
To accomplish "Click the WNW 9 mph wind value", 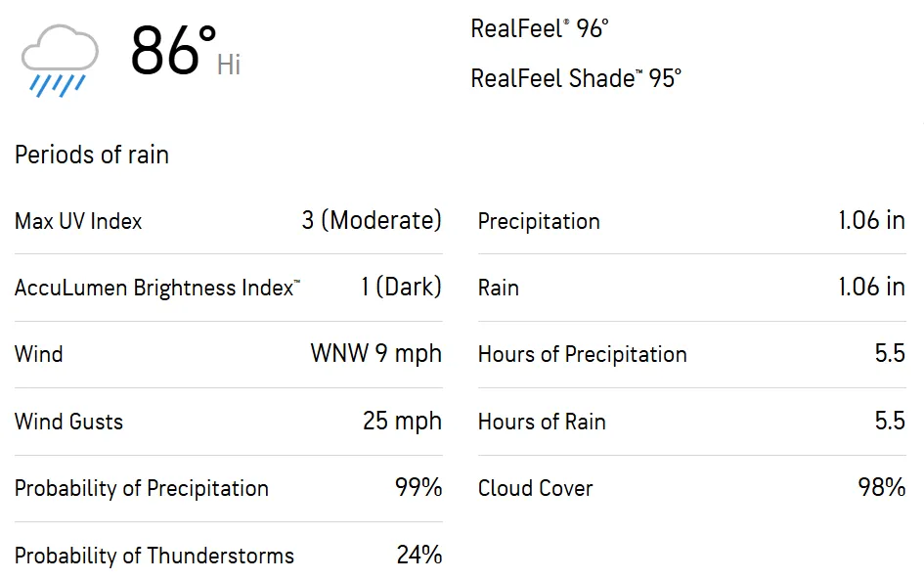I will tap(376, 354).
